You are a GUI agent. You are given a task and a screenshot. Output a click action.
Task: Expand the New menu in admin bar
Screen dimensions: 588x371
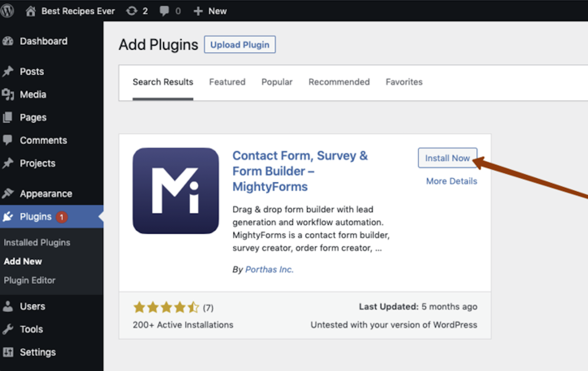point(210,10)
